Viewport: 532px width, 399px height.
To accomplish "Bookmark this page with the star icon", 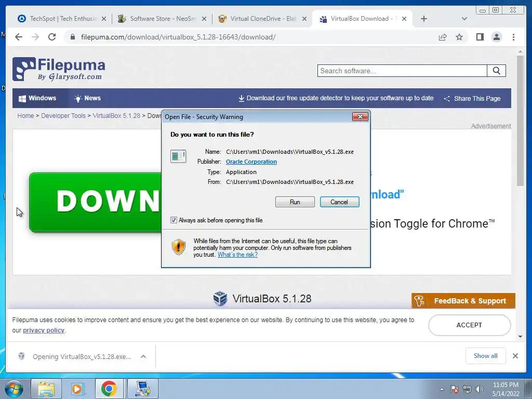I will [459, 37].
